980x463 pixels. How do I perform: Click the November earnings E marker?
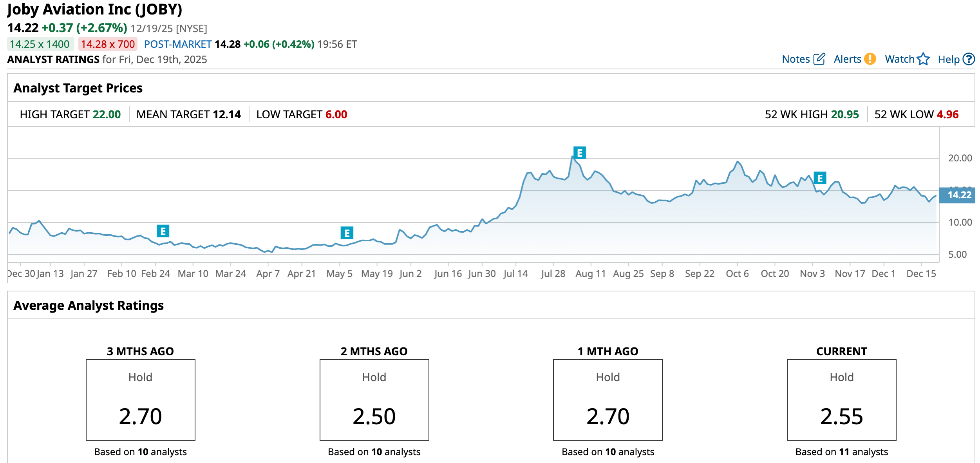tap(820, 178)
